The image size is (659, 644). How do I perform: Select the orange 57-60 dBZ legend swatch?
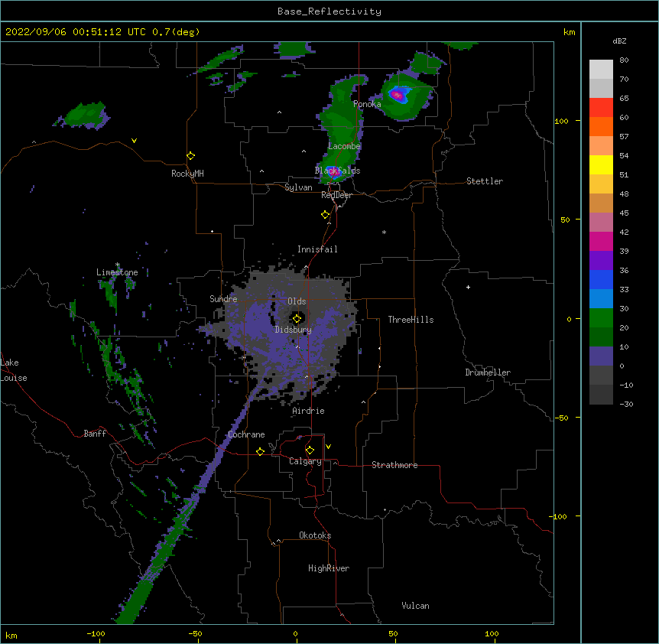click(601, 126)
